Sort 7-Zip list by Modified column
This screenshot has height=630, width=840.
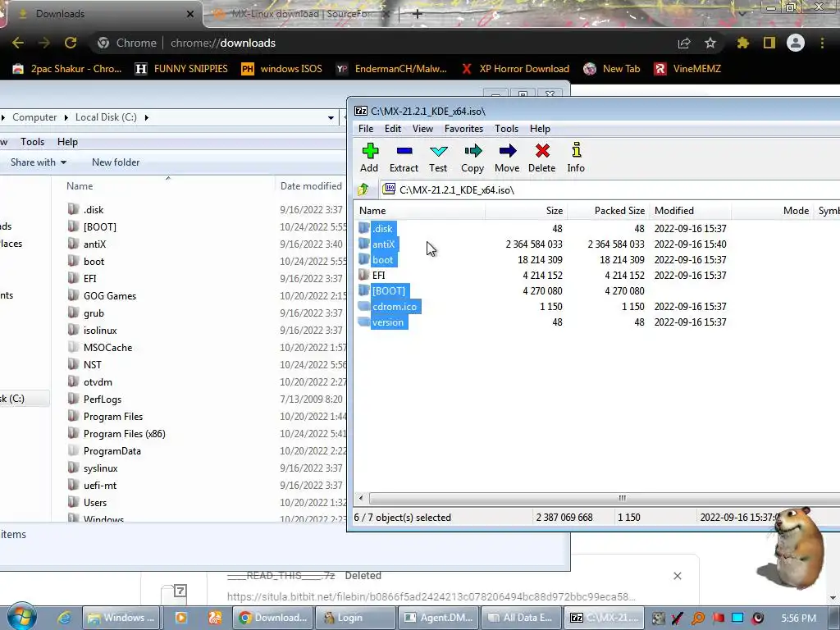point(690,211)
